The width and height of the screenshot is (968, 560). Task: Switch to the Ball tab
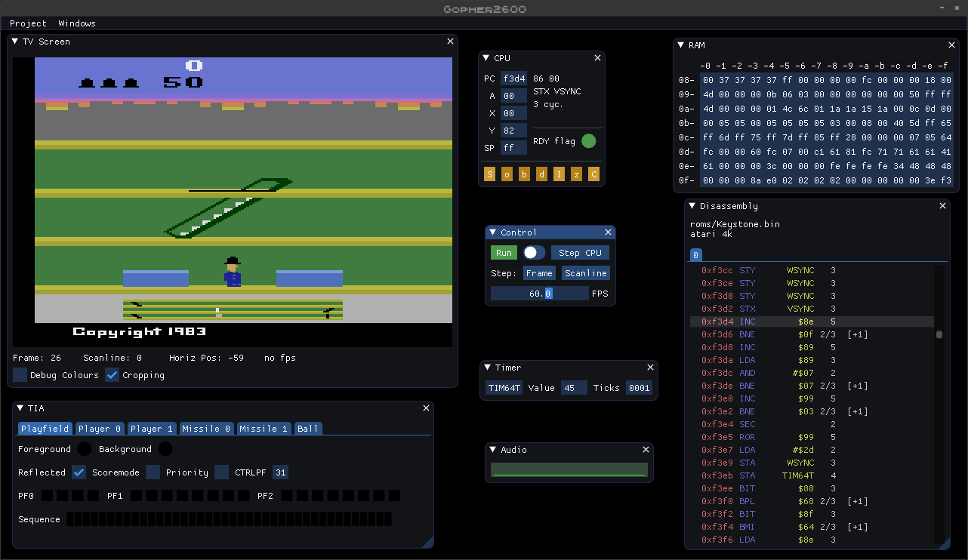[308, 429]
